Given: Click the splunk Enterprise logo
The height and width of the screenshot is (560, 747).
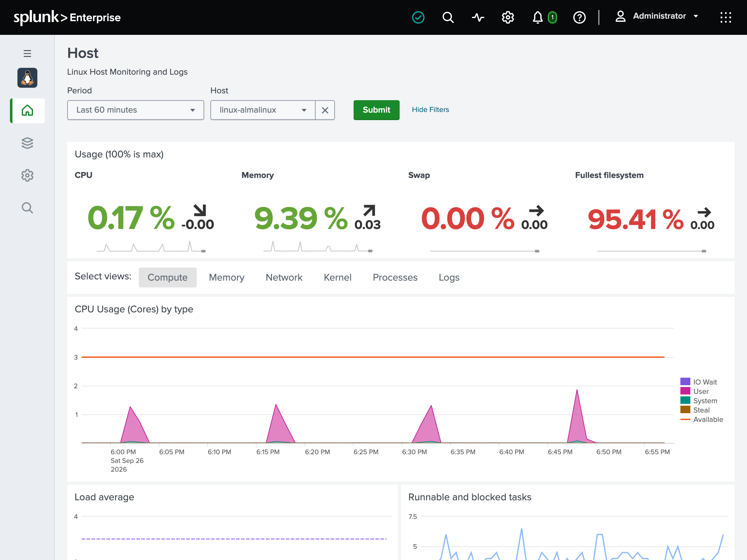Looking at the screenshot, I should [x=67, y=17].
